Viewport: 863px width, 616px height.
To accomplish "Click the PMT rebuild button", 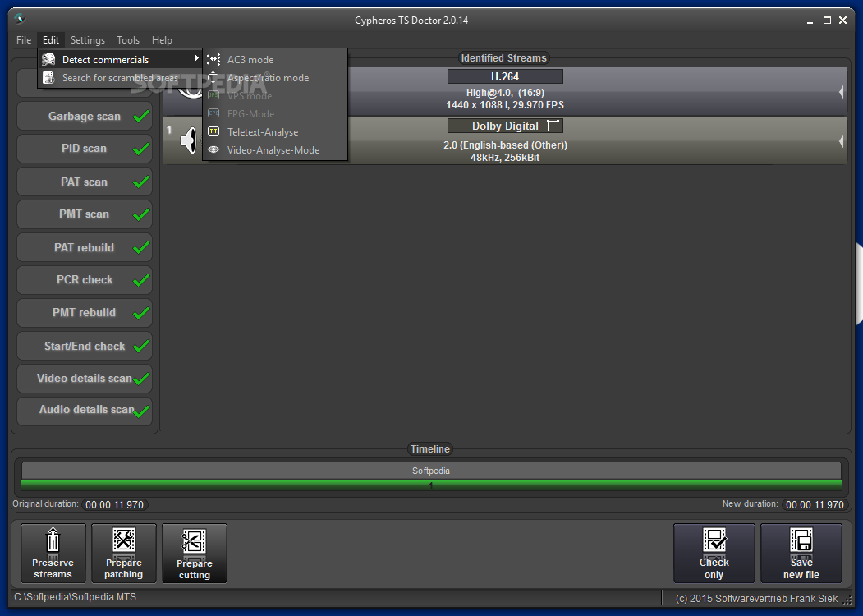I will click(x=85, y=313).
